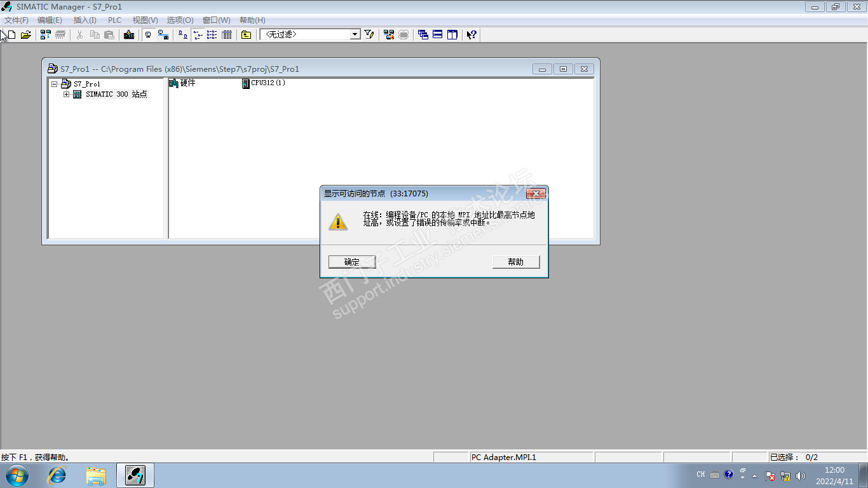Click the Simulation on/off toolbar icon
The width and height of the screenshot is (868, 488).
[x=389, y=34]
